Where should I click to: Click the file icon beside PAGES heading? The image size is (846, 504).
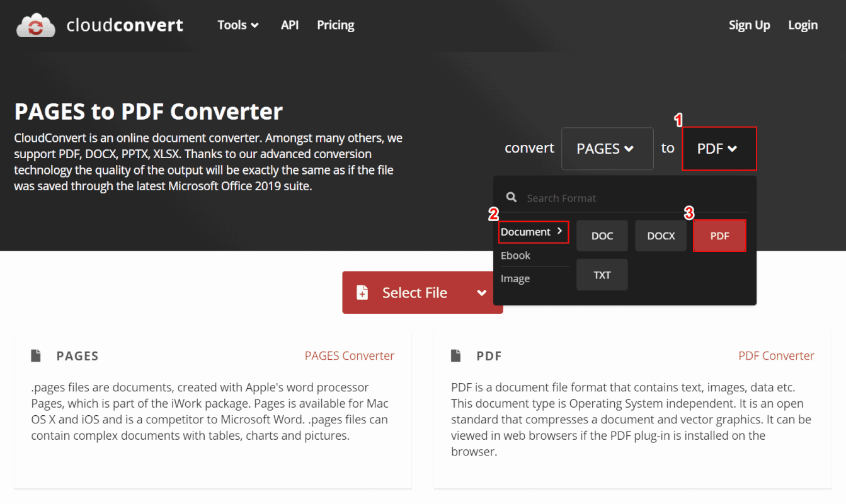click(37, 356)
